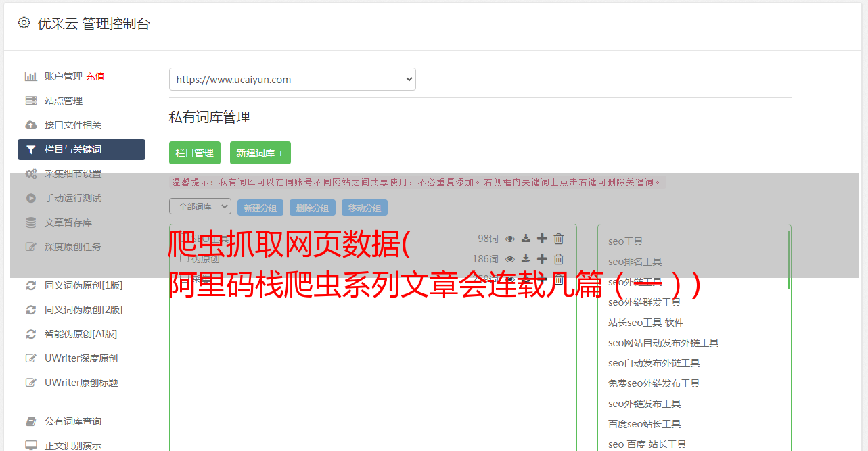The height and width of the screenshot is (451, 868).
Task: Click the gear icon beside 优采云 管理控制台
Action: (24, 23)
